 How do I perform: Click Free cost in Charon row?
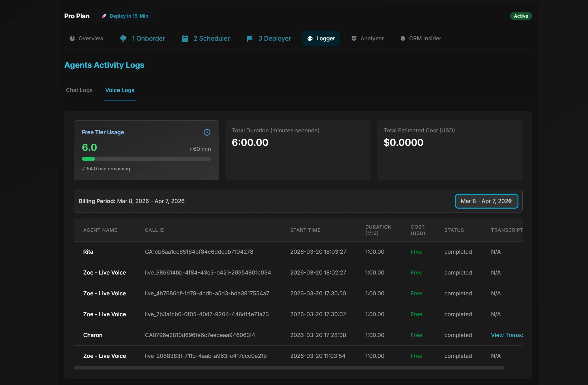[x=416, y=335]
